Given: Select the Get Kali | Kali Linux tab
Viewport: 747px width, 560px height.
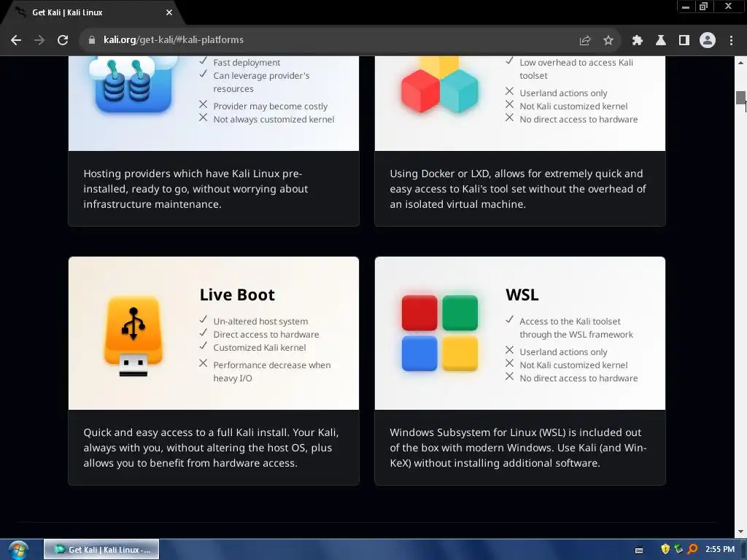Looking at the screenshot, I should [93, 13].
